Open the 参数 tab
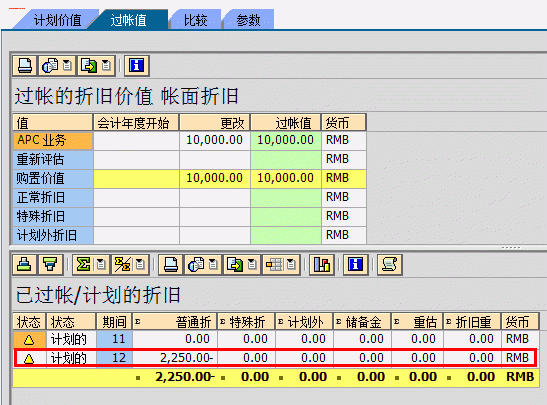Image resolution: width=547 pixels, height=405 pixels. [x=248, y=20]
